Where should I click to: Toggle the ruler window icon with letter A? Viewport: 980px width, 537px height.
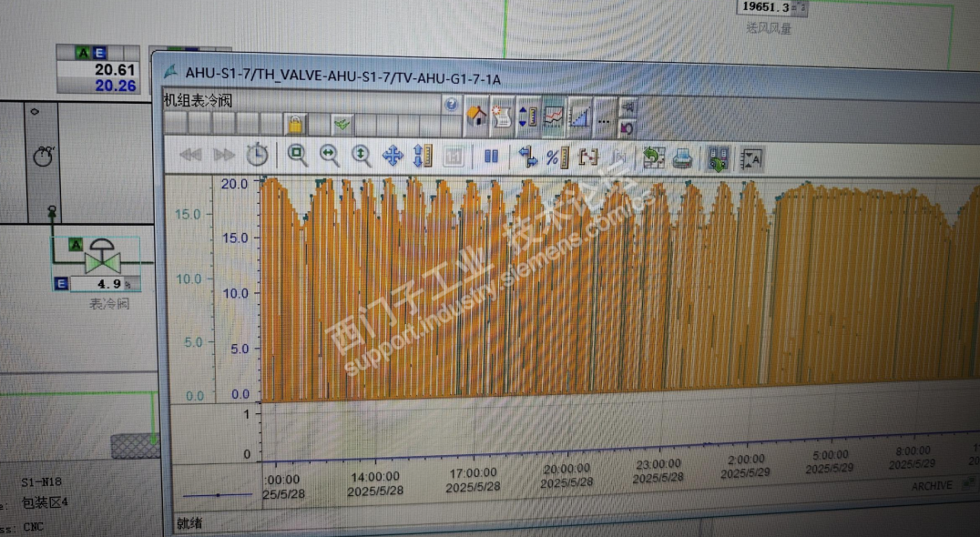coord(752,160)
